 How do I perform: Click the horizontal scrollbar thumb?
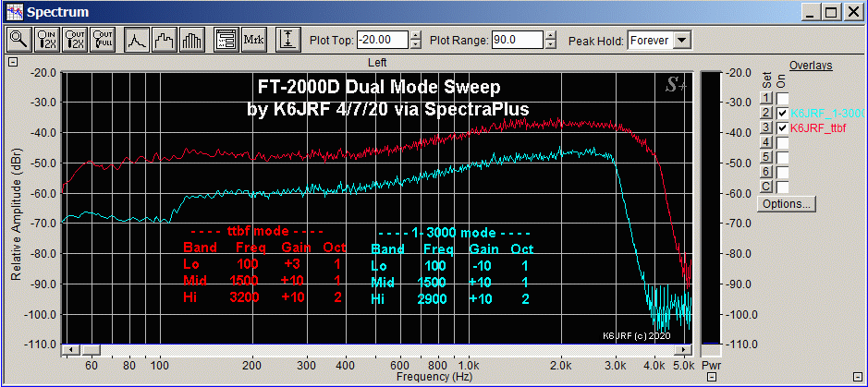tap(91, 350)
